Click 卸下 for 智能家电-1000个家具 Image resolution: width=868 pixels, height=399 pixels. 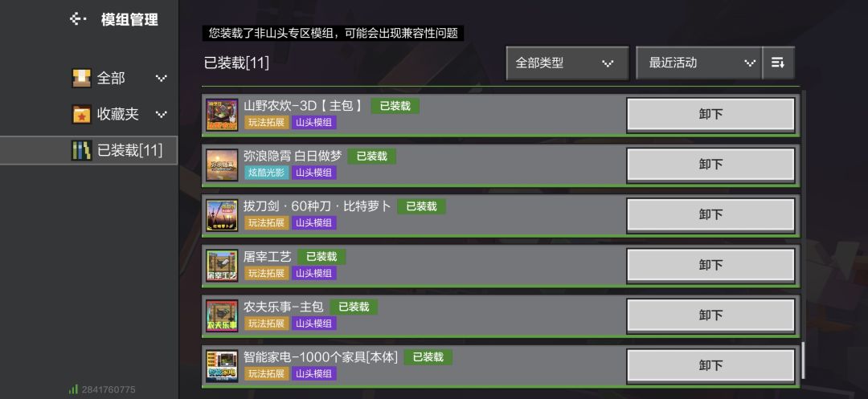pos(710,366)
